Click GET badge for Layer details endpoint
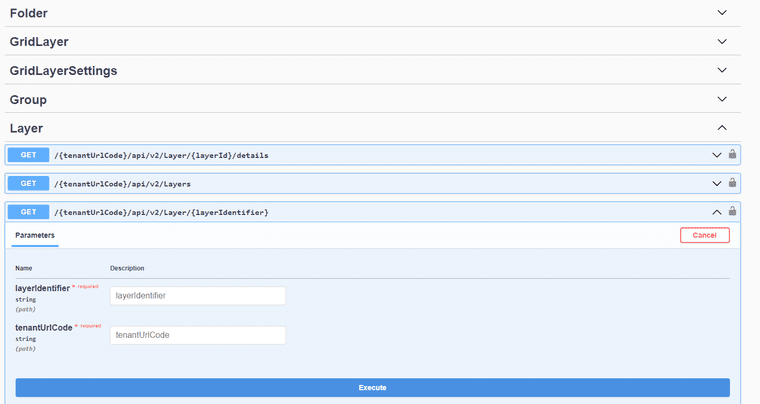 pos(28,155)
